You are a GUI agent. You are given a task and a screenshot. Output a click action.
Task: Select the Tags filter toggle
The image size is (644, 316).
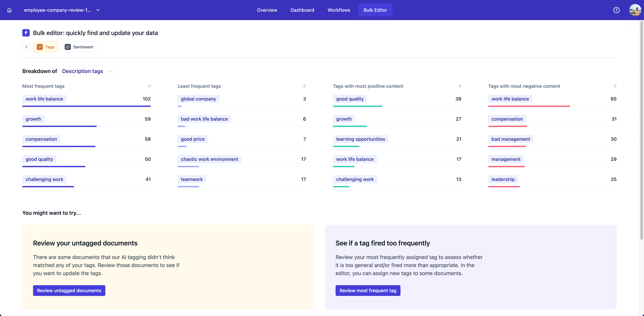(50, 47)
